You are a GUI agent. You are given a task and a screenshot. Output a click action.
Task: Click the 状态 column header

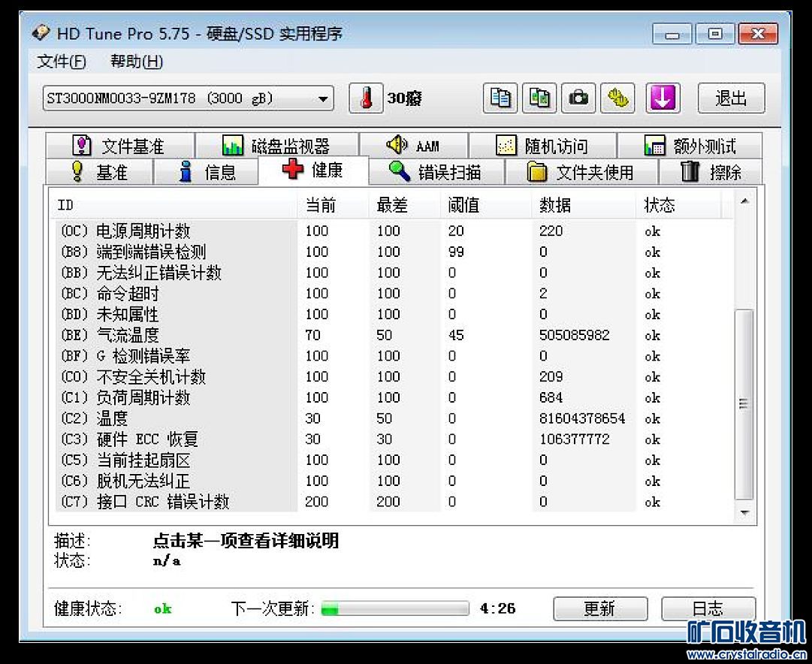coord(678,205)
